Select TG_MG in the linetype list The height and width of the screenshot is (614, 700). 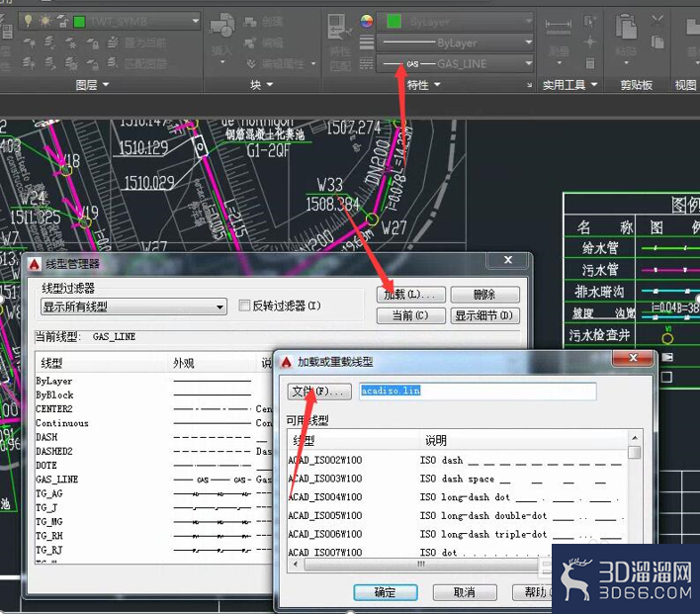pos(49,522)
